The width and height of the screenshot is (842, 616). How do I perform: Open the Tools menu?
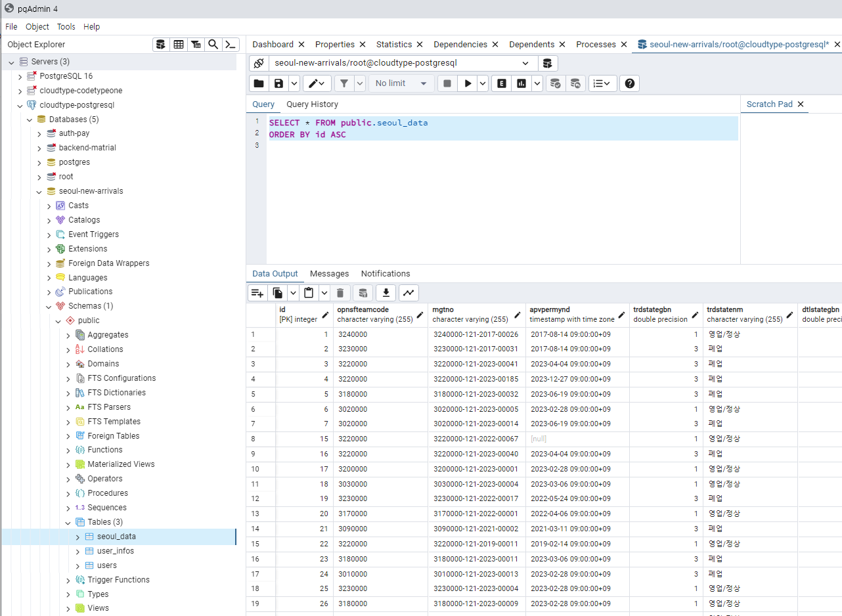click(66, 27)
